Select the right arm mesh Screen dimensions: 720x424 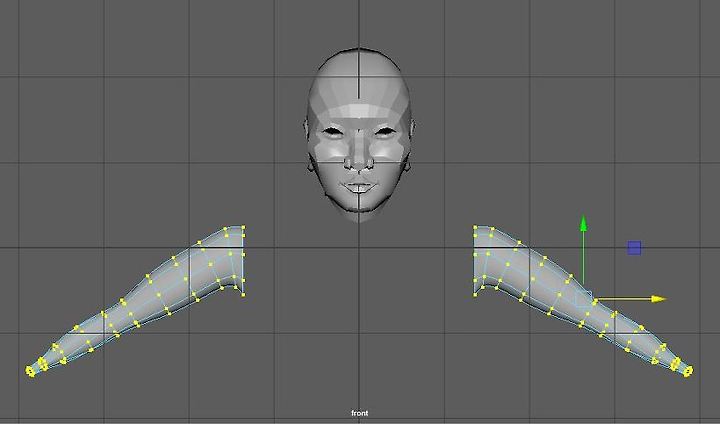(x=583, y=301)
